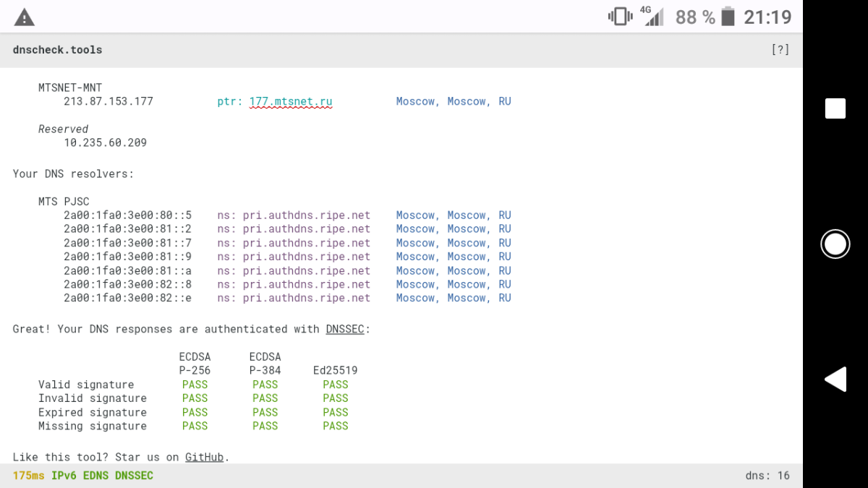Click the dns: 16 counter

pos(767,476)
